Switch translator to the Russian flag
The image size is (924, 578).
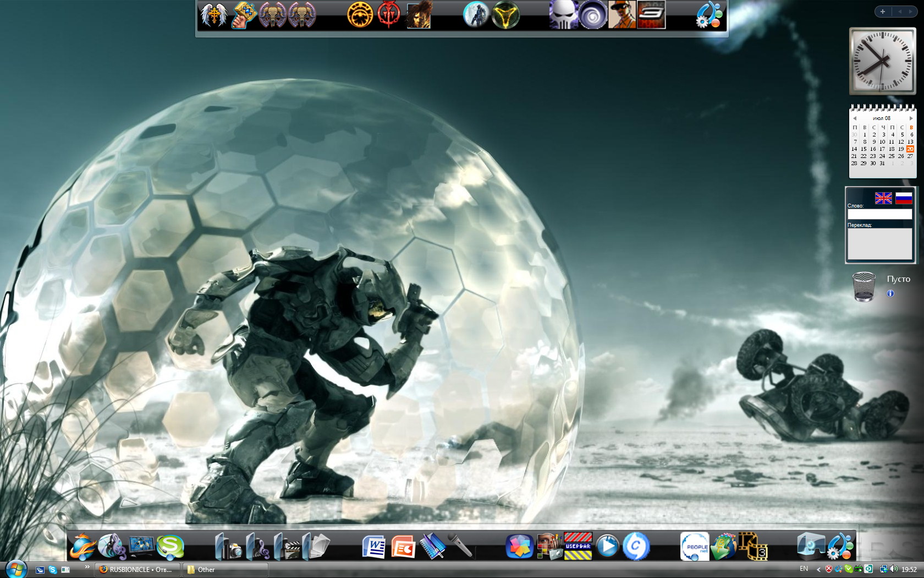click(904, 198)
